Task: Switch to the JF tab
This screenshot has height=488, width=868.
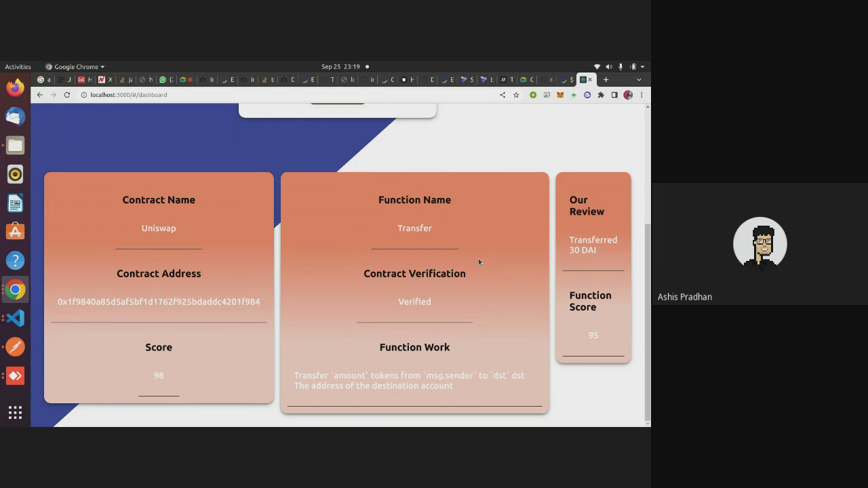Action: [x=65, y=80]
